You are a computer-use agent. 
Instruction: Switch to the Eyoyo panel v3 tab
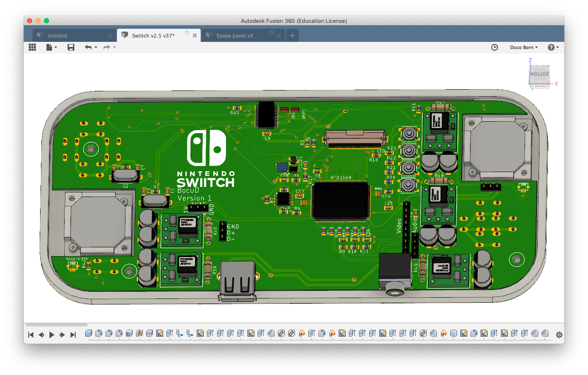tap(243, 36)
